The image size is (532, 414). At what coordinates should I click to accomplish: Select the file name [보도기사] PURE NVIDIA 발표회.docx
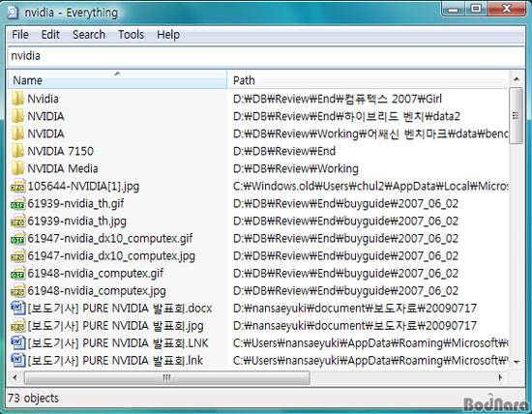pos(120,309)
